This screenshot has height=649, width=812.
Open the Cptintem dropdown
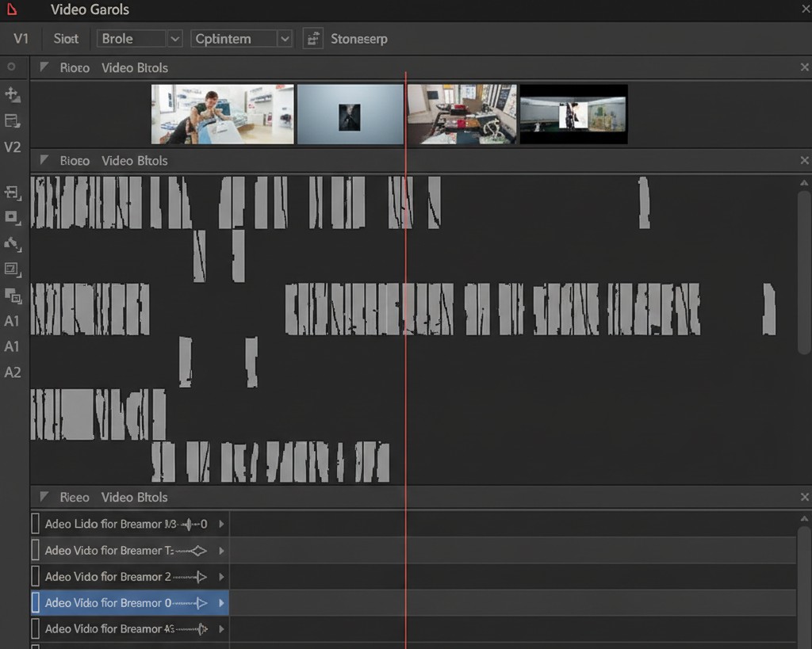(x=285, y=39)
